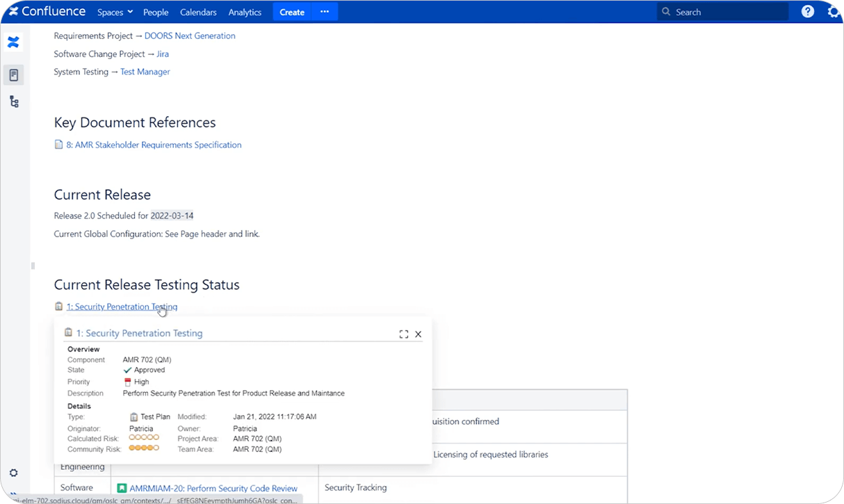
Task: Select the page content icon in sidebar
Action: [13, 74]
